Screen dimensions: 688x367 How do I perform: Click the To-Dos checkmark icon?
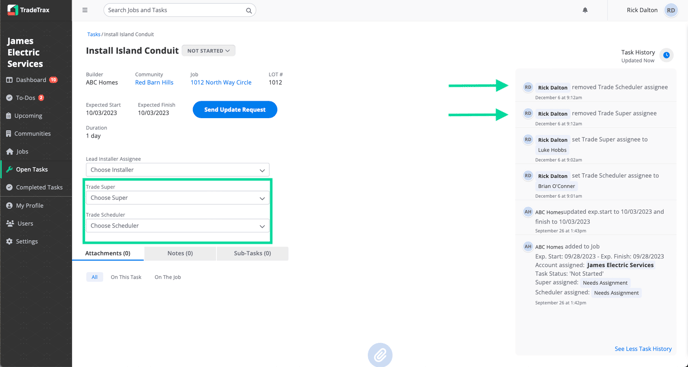9,98
